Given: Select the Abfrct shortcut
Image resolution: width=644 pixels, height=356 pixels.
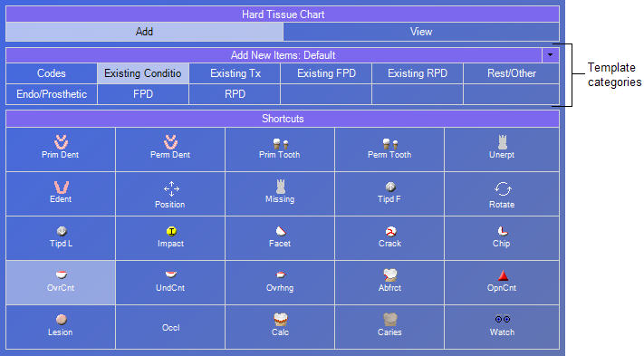Looking at the screenshot, I should pyautogui.click(x=389, y=283).
